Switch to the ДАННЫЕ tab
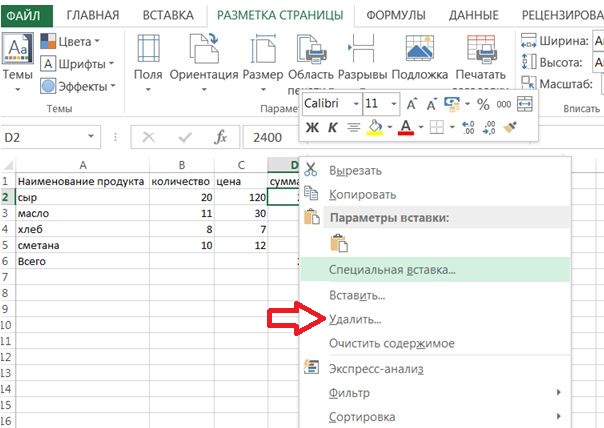The width and height of the screenshot is (604, 428). (473, 15)
